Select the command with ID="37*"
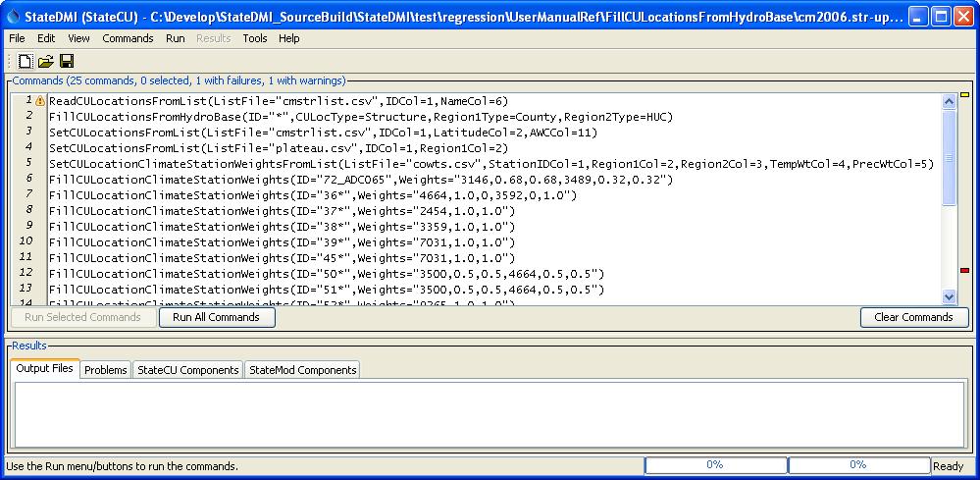 pyautogui.click(x=282, y=211)
